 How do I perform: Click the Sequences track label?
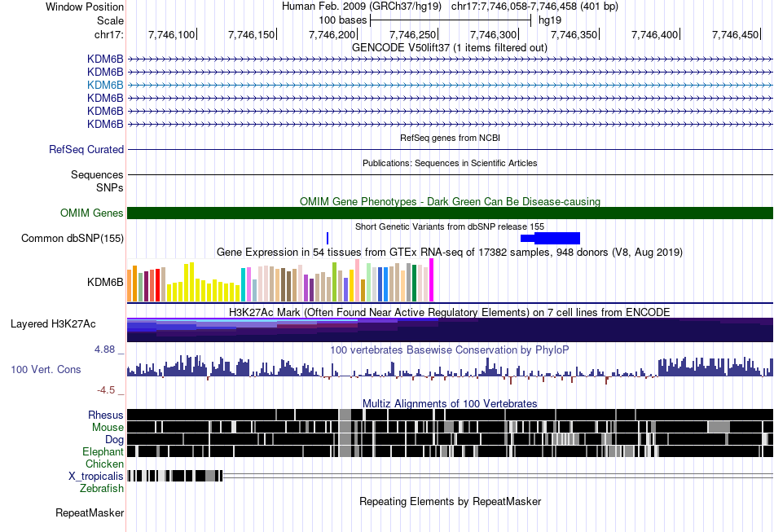(97, 174)
